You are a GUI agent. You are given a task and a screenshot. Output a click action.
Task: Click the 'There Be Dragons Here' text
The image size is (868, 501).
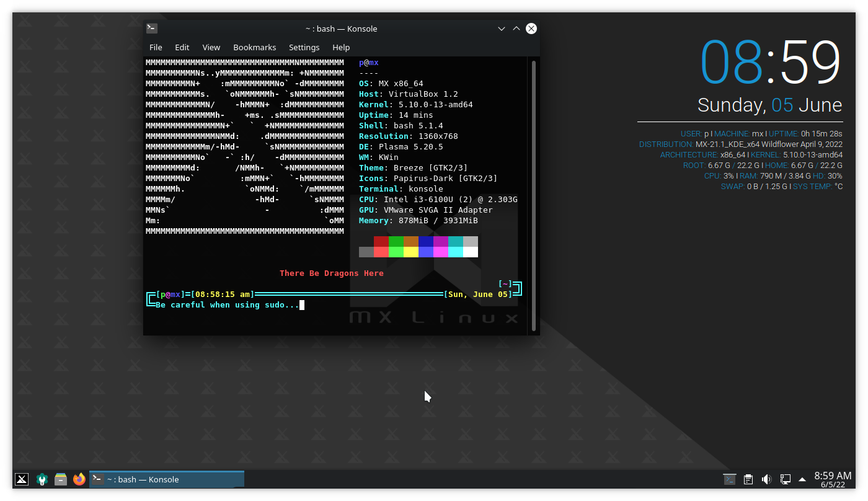click(x=332, y=273)
